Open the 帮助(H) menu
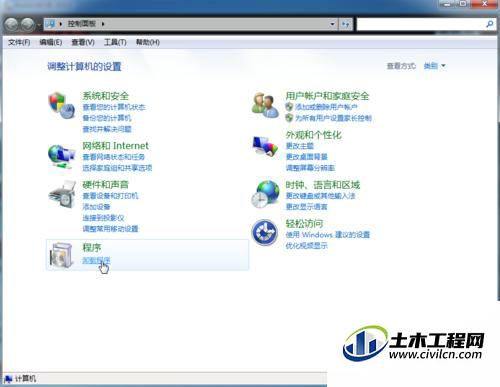Screen dimensions: 500x387 pyautogui.click(x=148, y=42)
